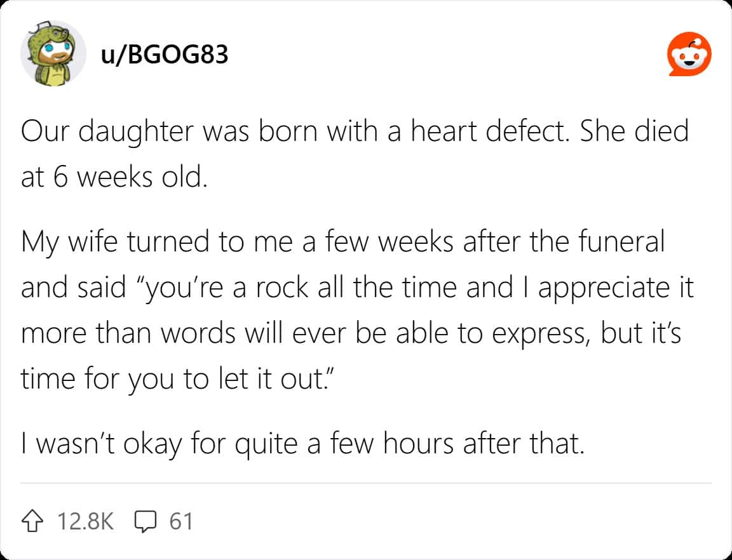Image resolution: width=732 pixels, height=560 pixels.
Task: Open the u/BGOG83 username profile link
Action: (165, 55)
